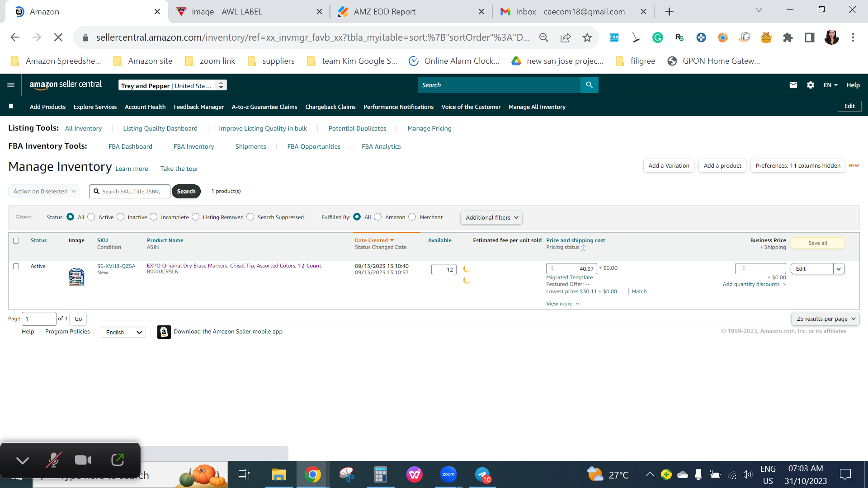Screen dimensions: 868x488
Task: Click the Amazon Seller mobile app icon
Action: coord(164,332)
